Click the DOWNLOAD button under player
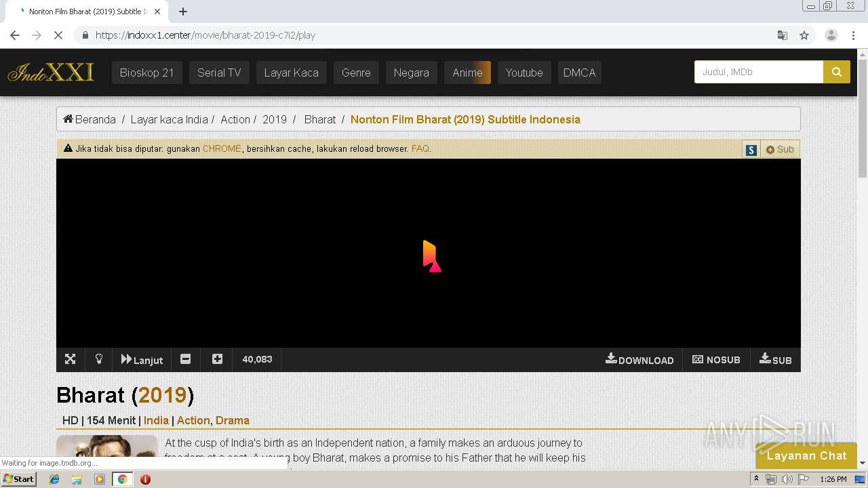868x488 pixels. [x=639, y=360]
